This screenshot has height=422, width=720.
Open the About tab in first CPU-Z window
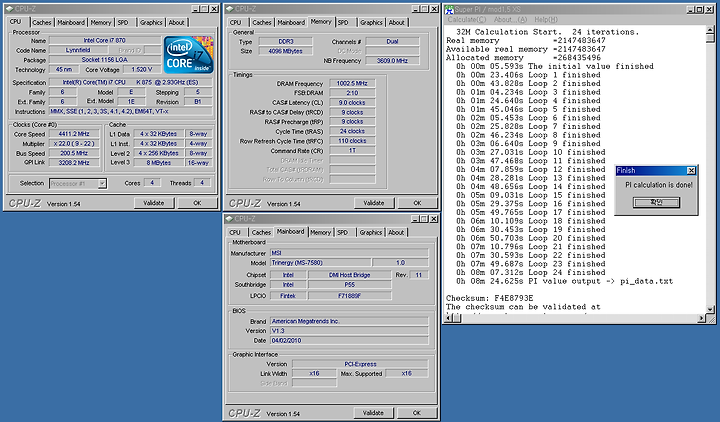[x=176, y=22]
